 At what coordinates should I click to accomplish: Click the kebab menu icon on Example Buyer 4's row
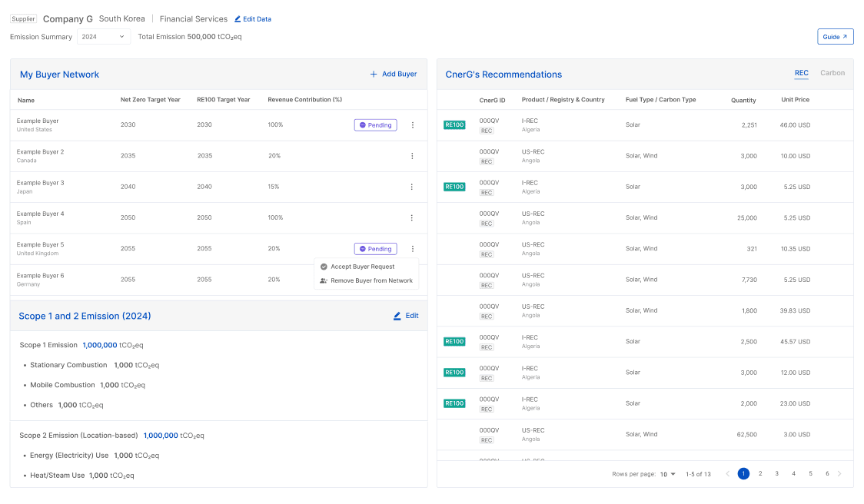click(x=413, y=217)
